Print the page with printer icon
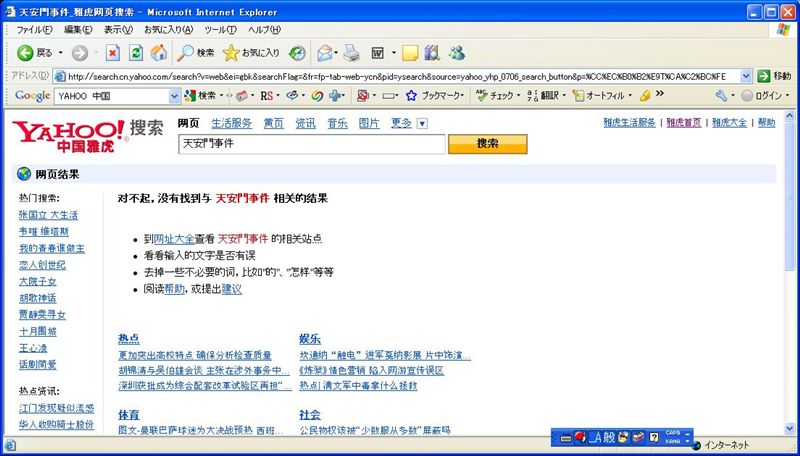Screen dimensions: 800x456 pos(351,53)
